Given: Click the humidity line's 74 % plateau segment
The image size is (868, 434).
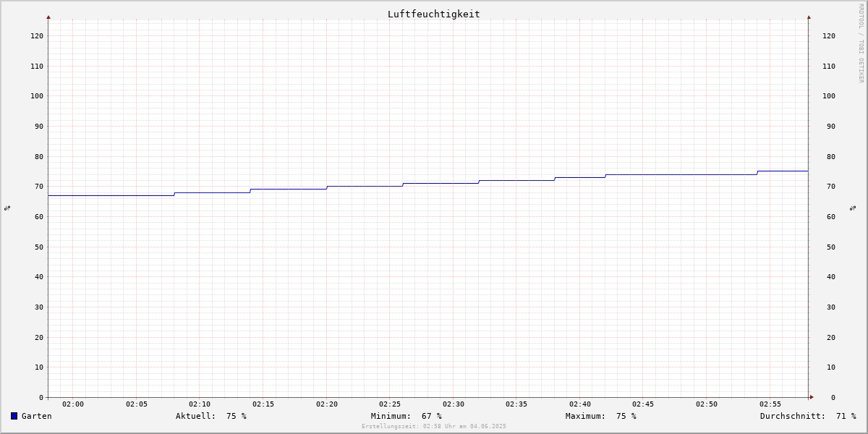Looking at the screenshot, I should [681, 174].
